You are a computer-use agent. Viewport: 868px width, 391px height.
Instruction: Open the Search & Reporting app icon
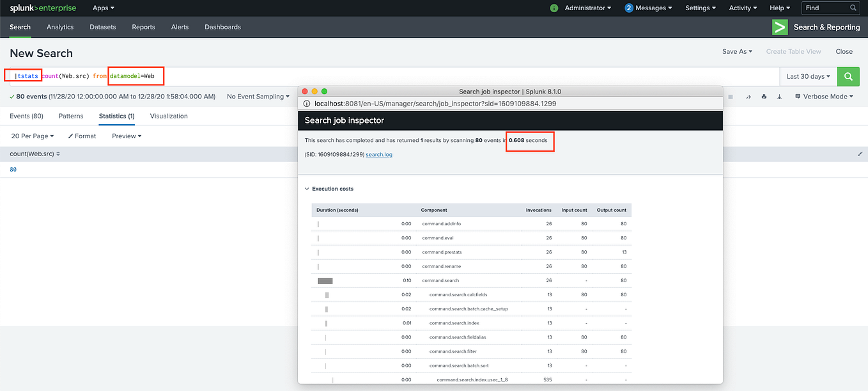[779, 27]
